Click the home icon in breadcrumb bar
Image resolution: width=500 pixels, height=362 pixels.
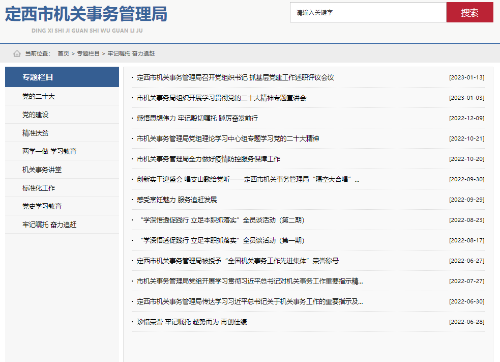click(x=17, y=53)
